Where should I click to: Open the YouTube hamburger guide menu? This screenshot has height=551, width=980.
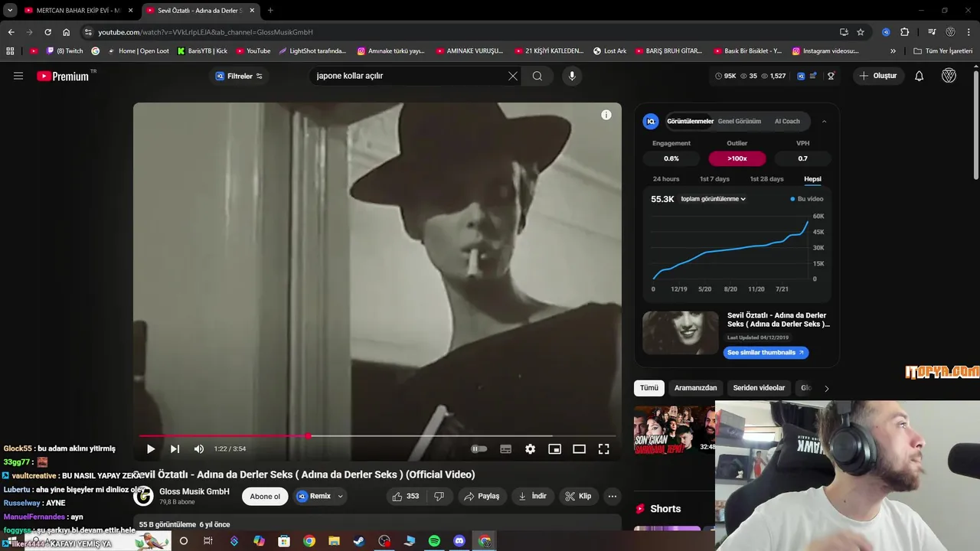point(18,76)
